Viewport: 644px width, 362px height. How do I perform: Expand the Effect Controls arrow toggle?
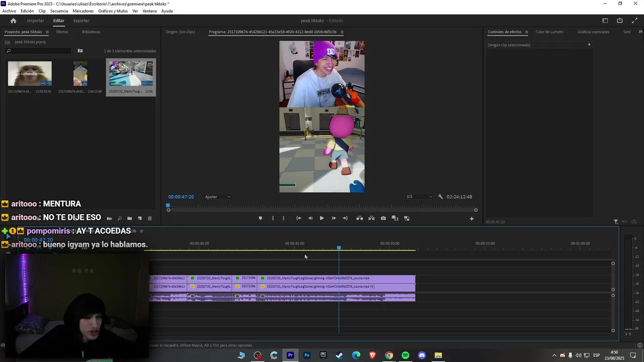(589, 45)
